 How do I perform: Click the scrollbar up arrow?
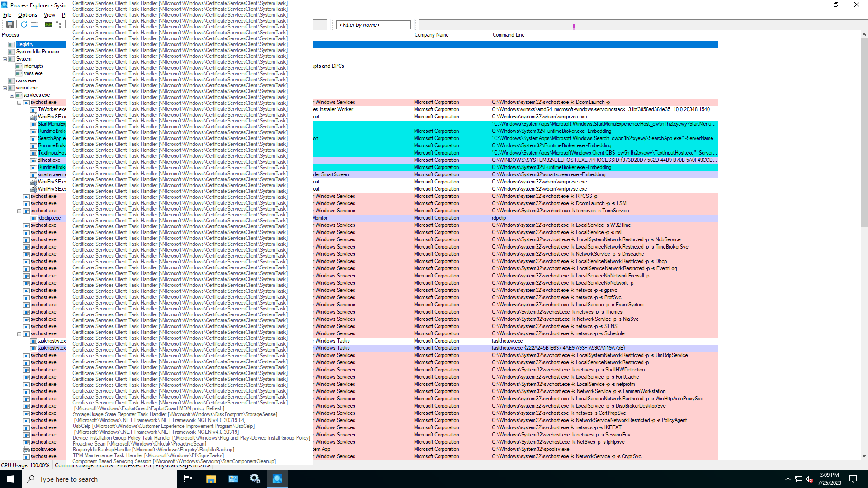(864, 34)
